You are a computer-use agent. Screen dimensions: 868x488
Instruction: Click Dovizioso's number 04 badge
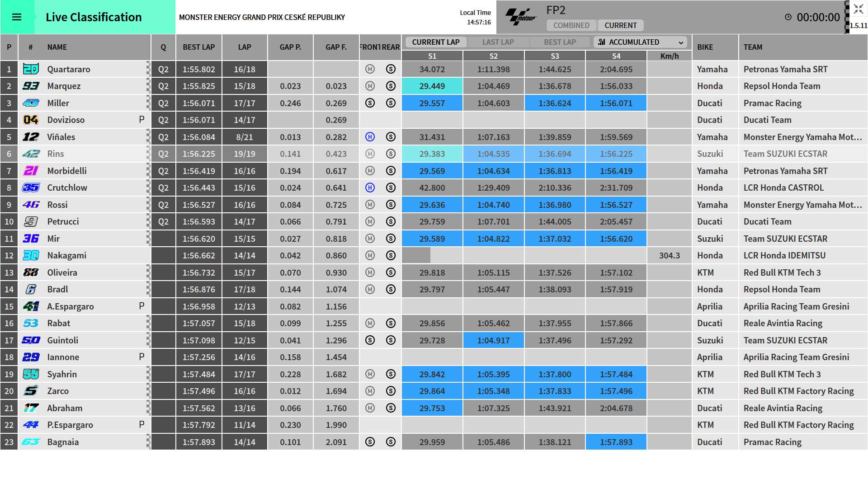pyautogui.click(x=31, y=120)
